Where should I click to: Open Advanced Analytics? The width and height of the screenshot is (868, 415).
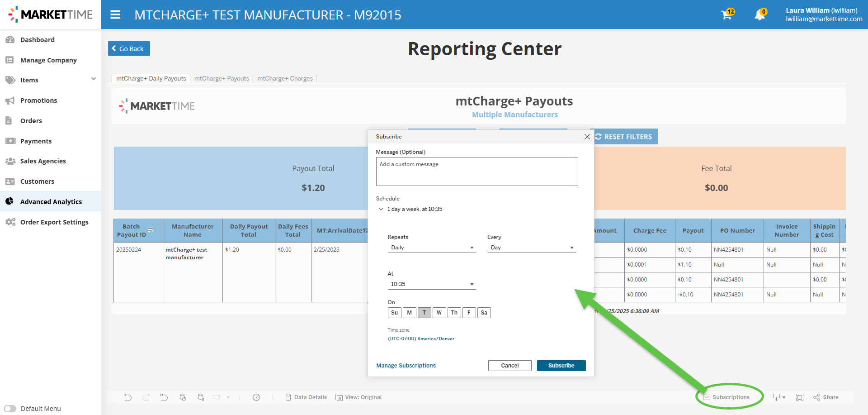[x=51, y=202]
